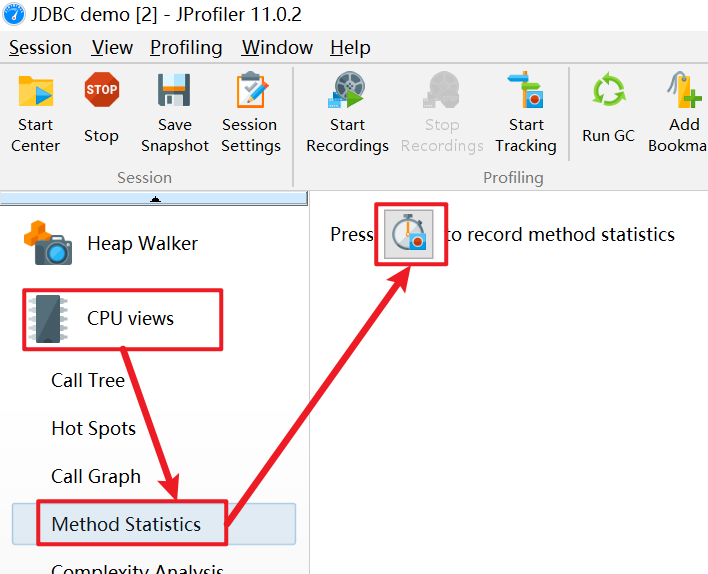708x574 pixels.
Task: Collapse the CPU views section
Action: click(x=122, y=319)
